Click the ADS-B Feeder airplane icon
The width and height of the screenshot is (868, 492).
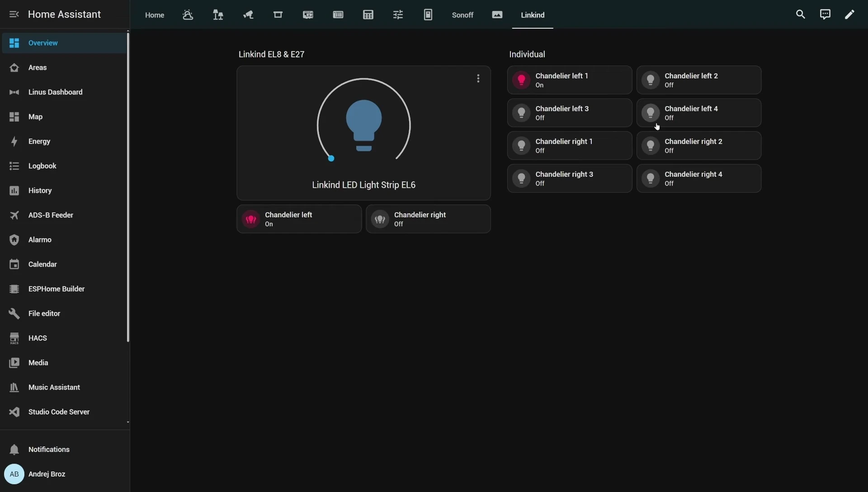[x=14, y=215]
